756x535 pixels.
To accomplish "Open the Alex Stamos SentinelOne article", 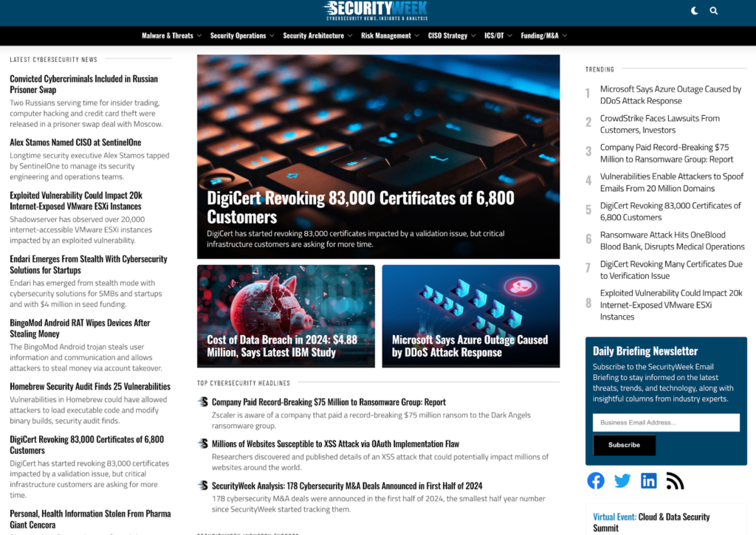I will point(75,142).
